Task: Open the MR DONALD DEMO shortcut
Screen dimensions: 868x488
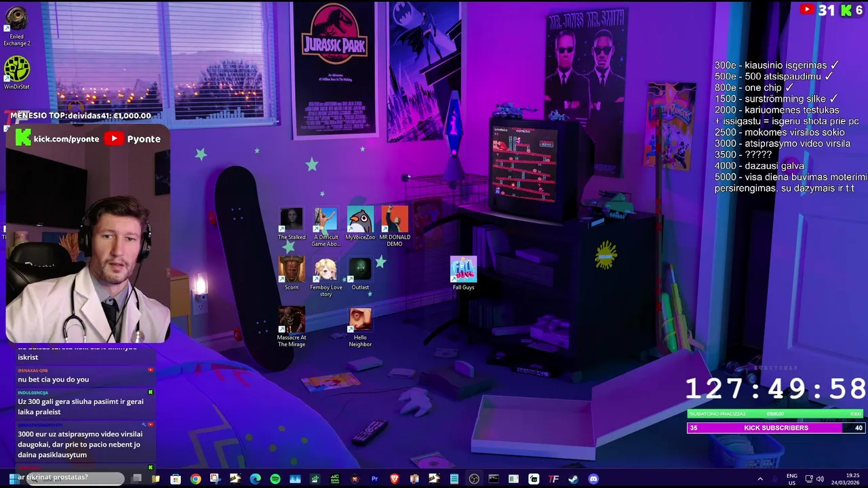Action: 395,227
